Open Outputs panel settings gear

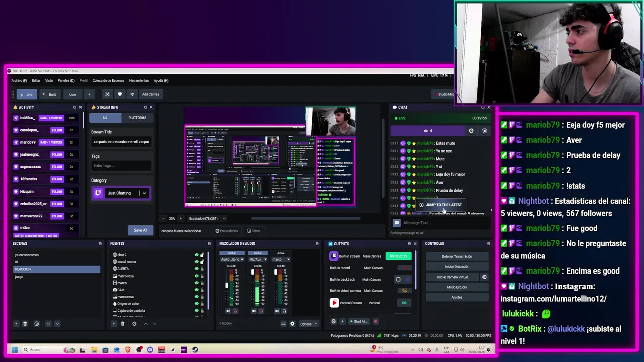click(x=333, y=321)
